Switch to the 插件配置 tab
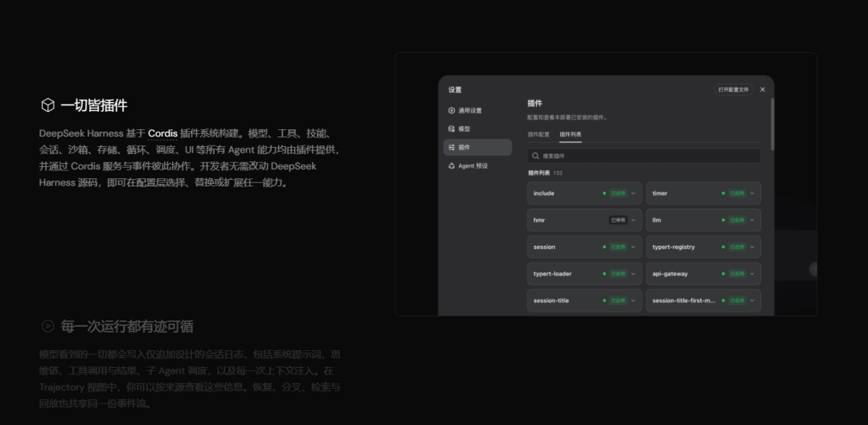The image size is (868, 425). tap(538, 134)
